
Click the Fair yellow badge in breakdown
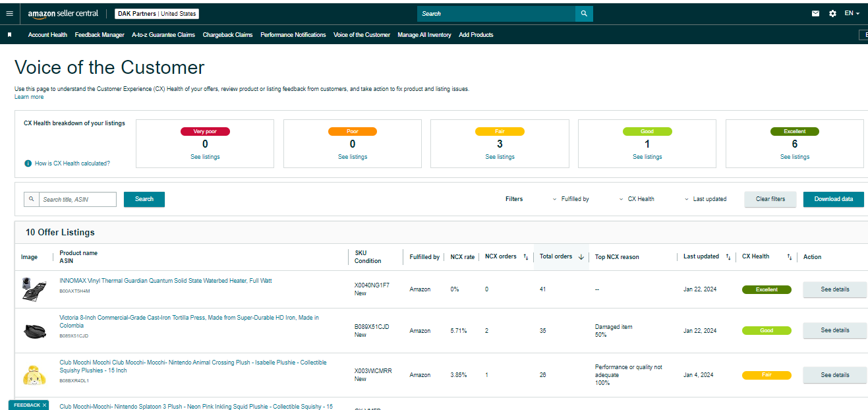(500, 131)
